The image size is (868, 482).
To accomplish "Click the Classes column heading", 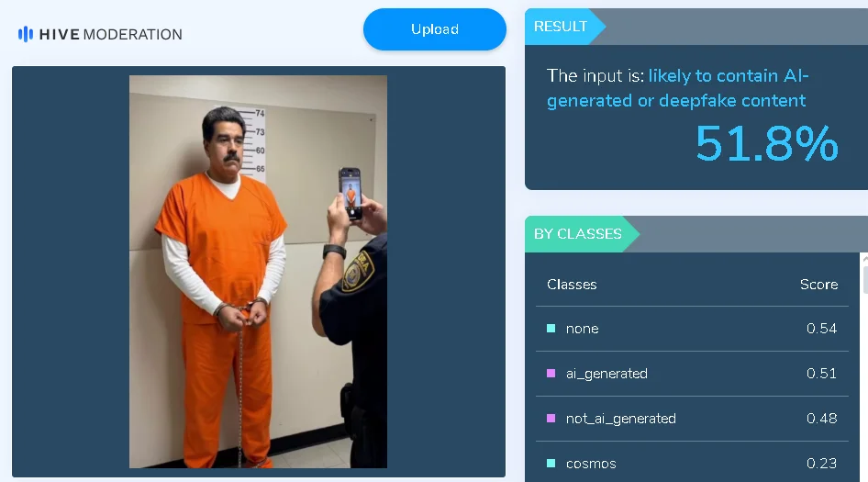I will coord(572,285).
